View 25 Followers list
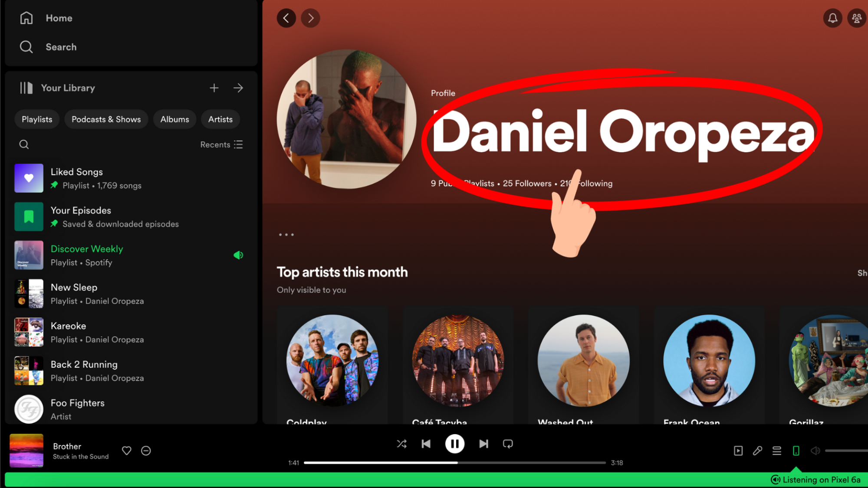Screen dimensions: 868x488 click(527, 183)
